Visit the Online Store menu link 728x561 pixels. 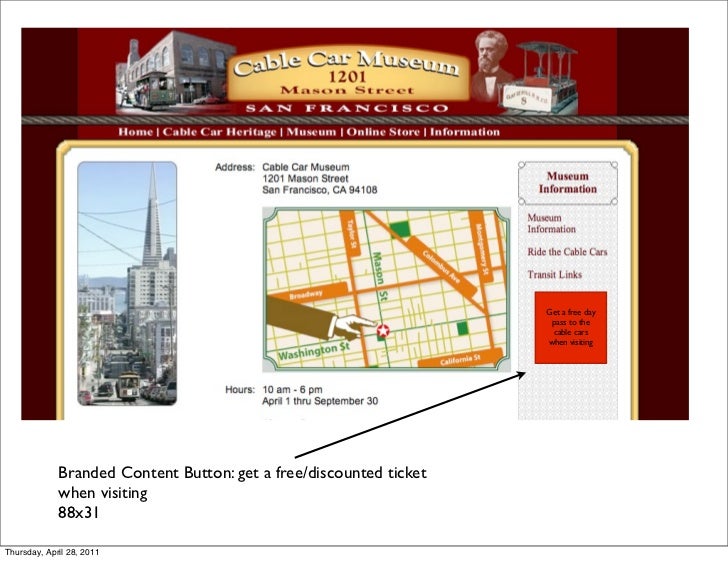click(x=383, y=132)
